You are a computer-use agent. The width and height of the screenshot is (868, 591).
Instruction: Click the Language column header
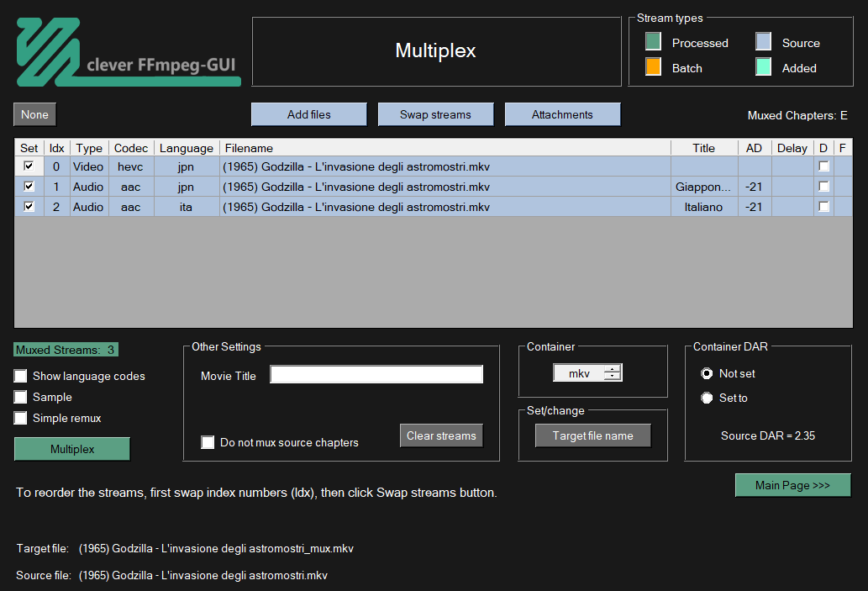click(x=186, y=148)
